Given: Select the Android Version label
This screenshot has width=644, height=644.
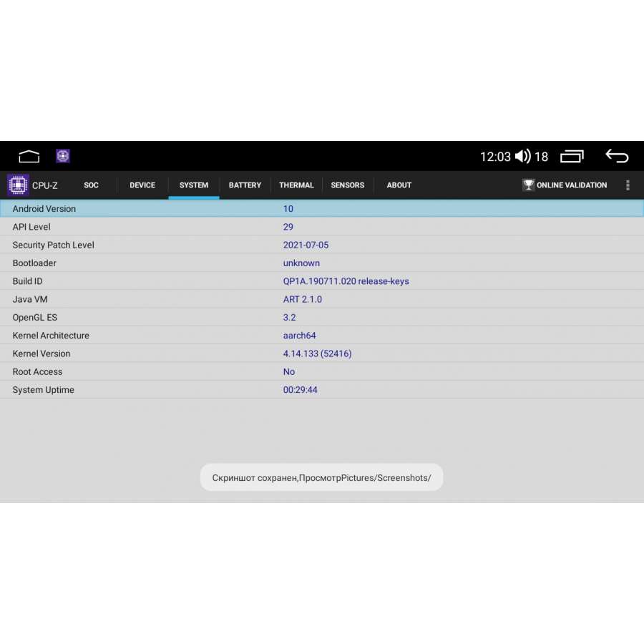Looking at the screenshot, I should click(44, 209).
